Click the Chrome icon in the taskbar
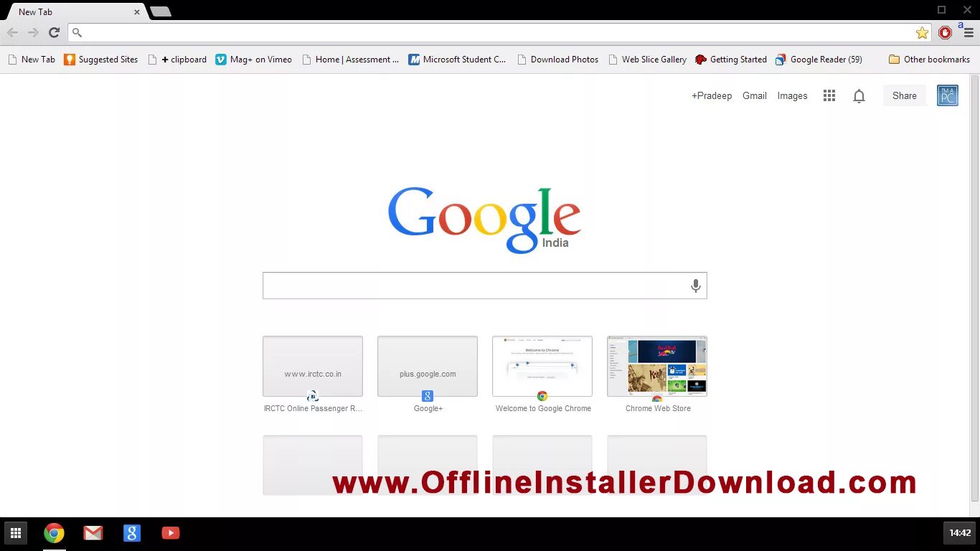The height and width of the screenshot is (551, 980). (x=54, y=533)
